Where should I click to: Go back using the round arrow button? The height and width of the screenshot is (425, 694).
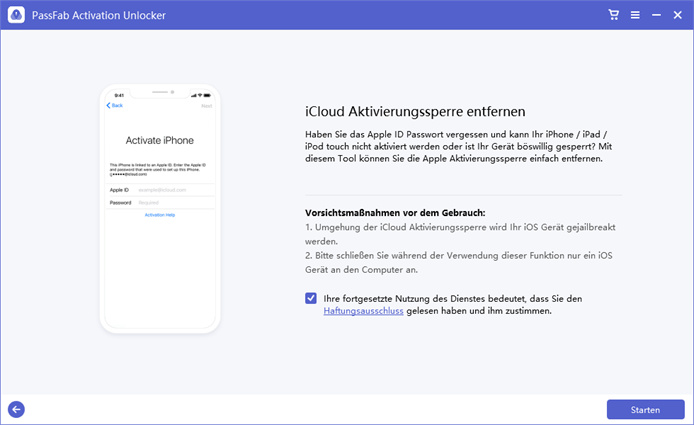pyautogui.click(x=16, y=410)
